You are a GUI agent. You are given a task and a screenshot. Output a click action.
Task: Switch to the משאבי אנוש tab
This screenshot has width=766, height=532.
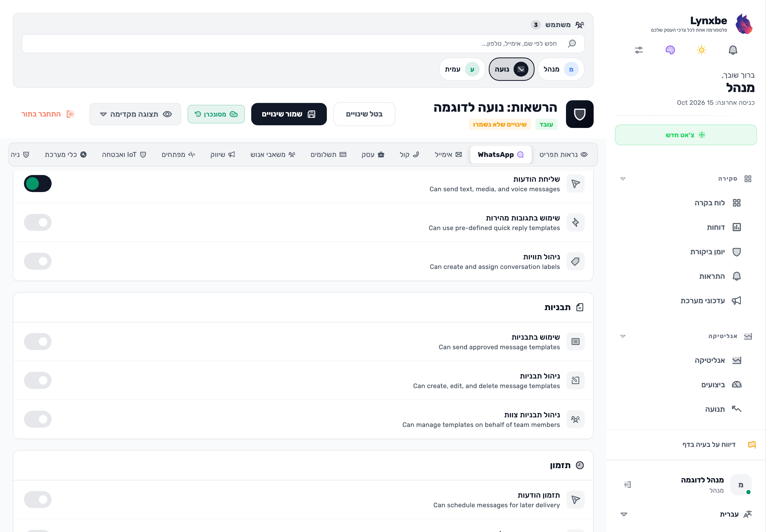[x=273, y=154]
